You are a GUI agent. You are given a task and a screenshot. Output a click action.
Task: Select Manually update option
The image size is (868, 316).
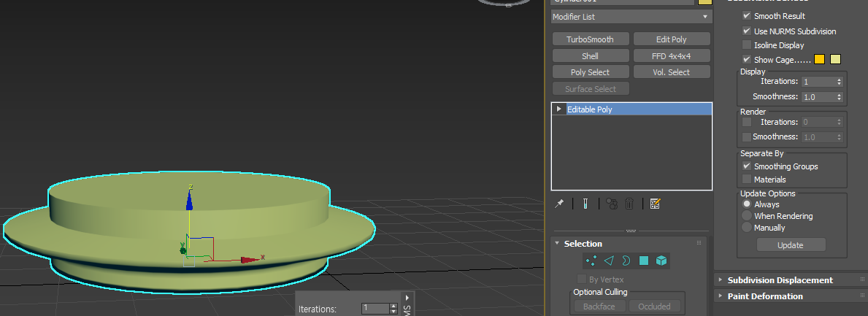[x=747, y=228]
